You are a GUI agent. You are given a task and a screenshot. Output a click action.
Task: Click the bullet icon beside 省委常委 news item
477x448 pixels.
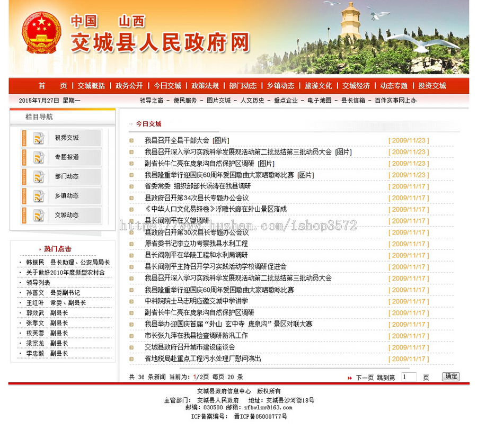click(x=132, y=186)
